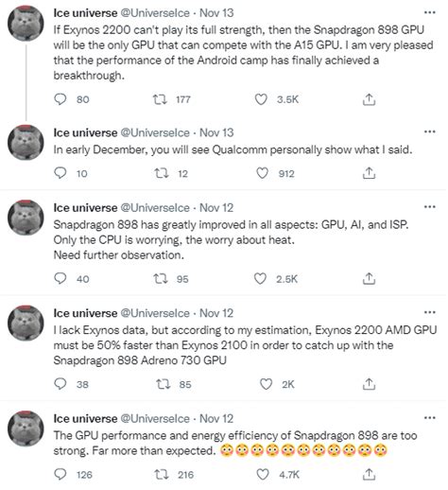The image size is (448, 490).
Task: Like the tweet with 4.7K likes
Action: (263, 474)
